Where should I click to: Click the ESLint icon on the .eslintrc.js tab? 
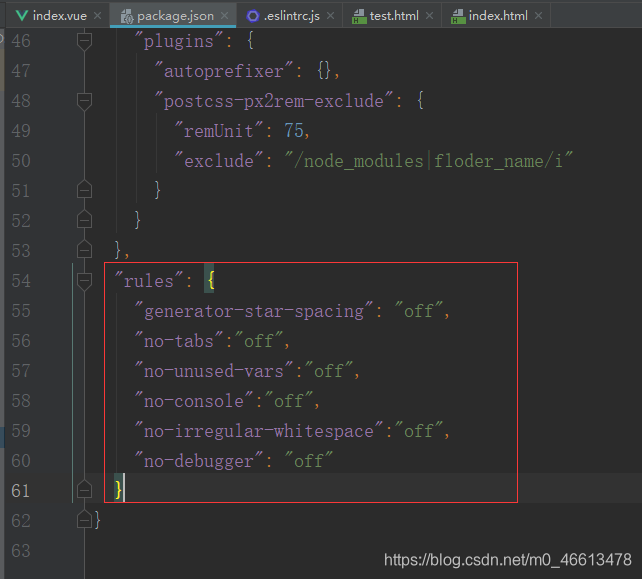tap(253, 16)
